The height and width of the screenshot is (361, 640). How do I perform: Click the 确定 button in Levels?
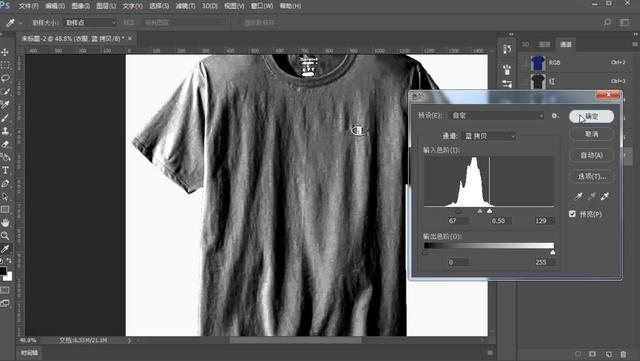tap(591, 116)
